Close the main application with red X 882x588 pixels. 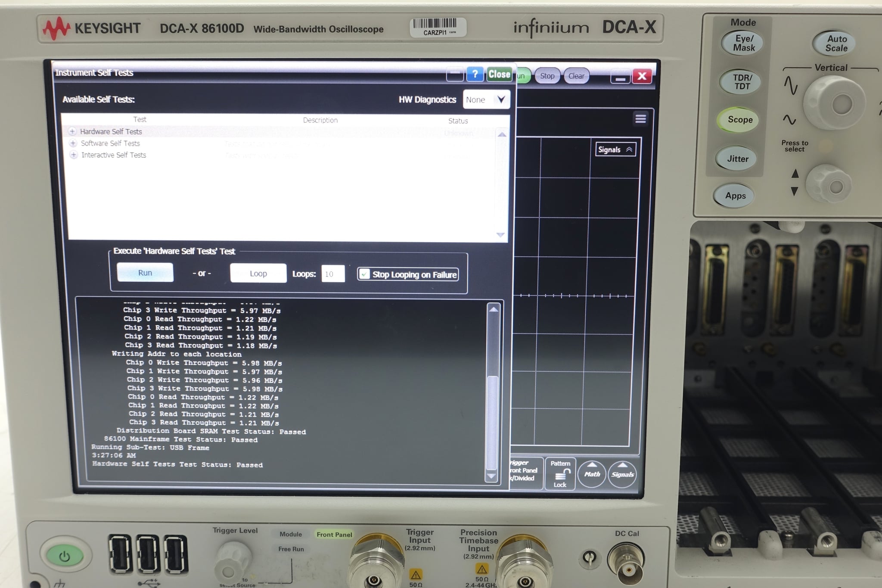click(642, 76)
